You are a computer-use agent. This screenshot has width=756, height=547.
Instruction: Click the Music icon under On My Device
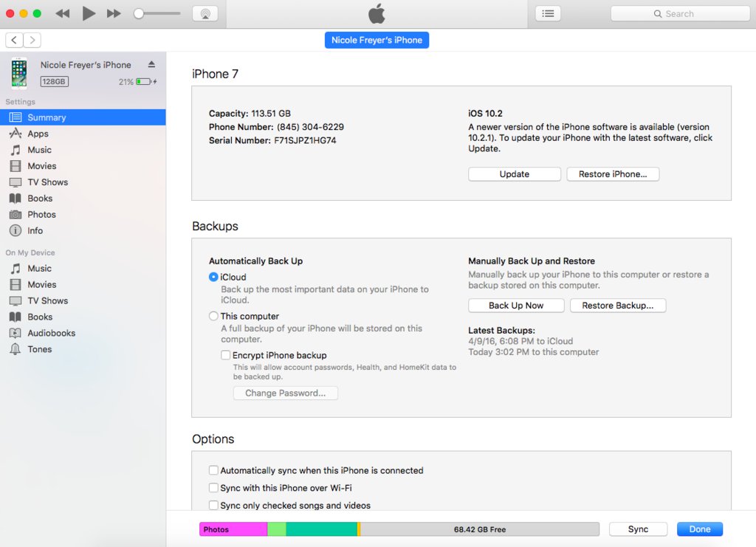[x=16, y=269]
